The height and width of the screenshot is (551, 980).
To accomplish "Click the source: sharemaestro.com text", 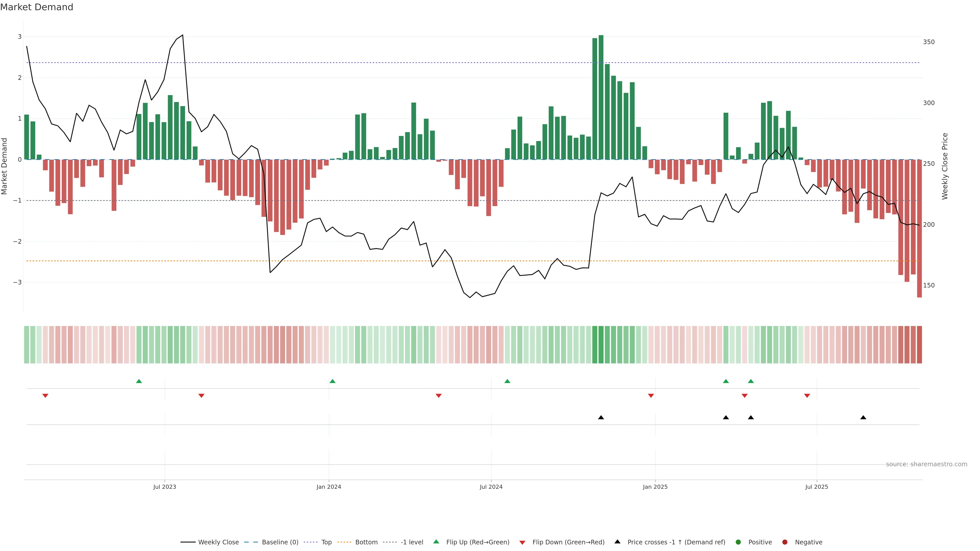I will click(926, 464).
